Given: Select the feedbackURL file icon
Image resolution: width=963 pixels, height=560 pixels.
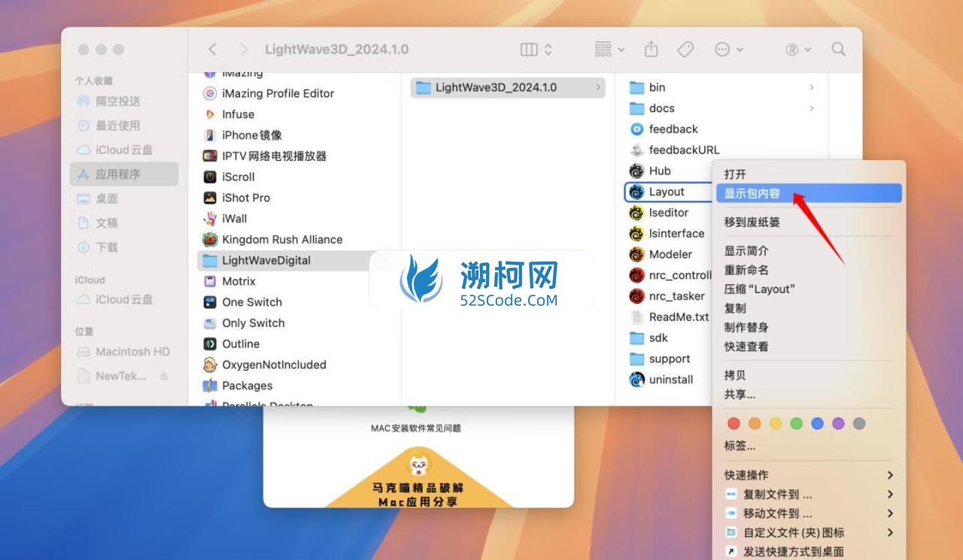Looking at the screenshot, I should (636, 150).
